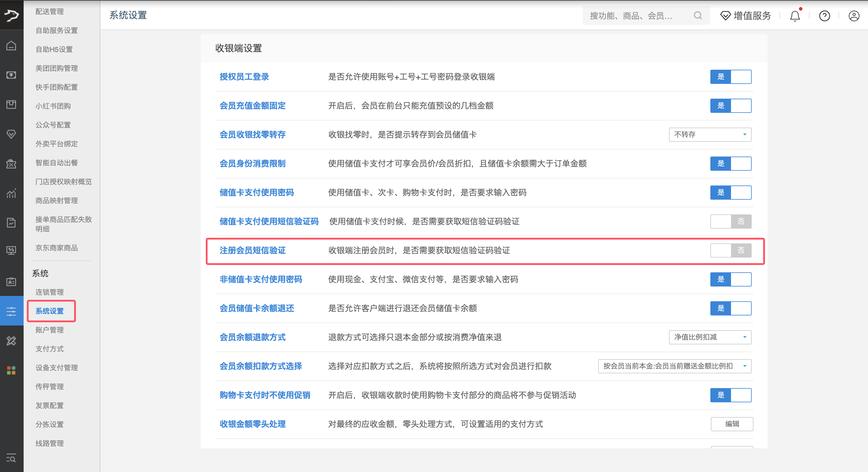Screen dimensions: 868x472
Task: Open 公众号配置 menu item
Action: coord(53,125)
